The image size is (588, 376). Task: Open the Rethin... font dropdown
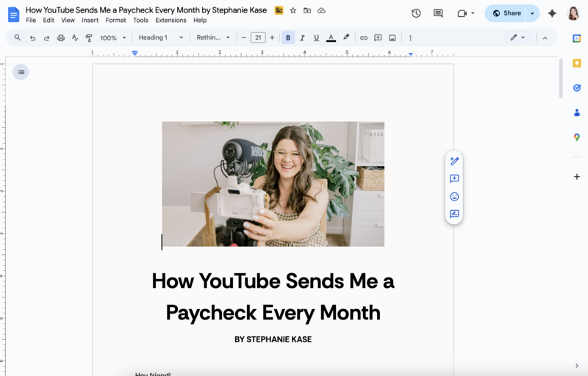point(213,37)
